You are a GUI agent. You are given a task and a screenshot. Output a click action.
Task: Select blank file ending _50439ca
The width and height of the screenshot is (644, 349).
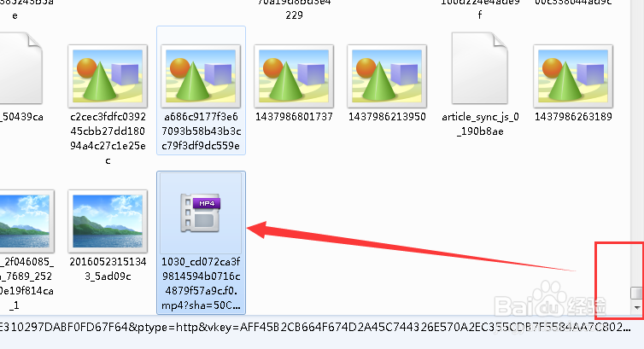[20, 68]
